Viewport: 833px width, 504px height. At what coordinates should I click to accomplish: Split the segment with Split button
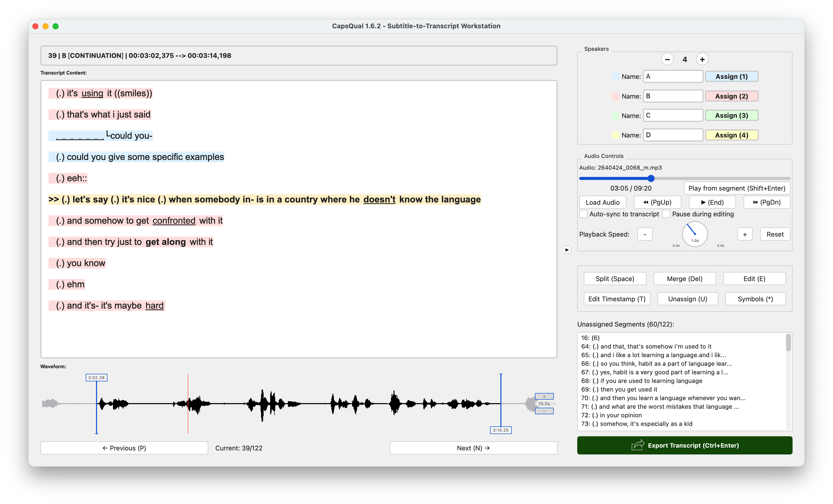tap(615, 279)
